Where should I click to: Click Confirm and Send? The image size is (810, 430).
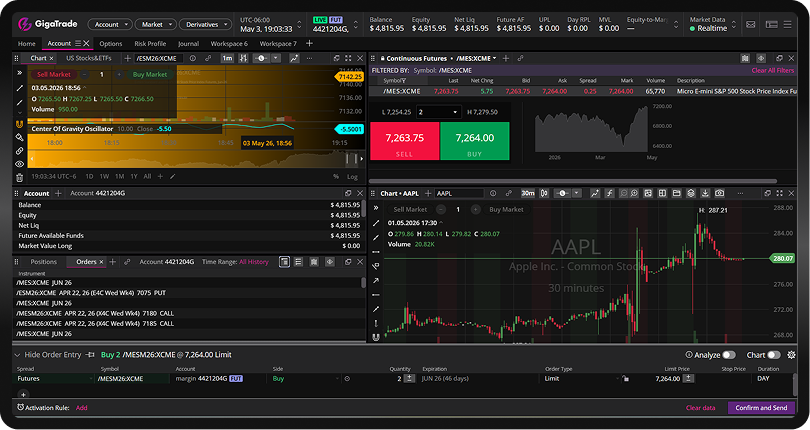click(761, 408)
